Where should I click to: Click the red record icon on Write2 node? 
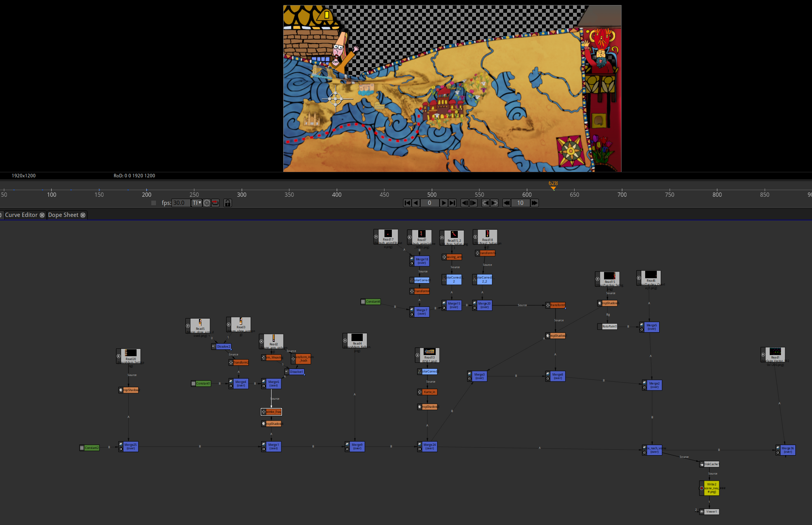point(701,488)
